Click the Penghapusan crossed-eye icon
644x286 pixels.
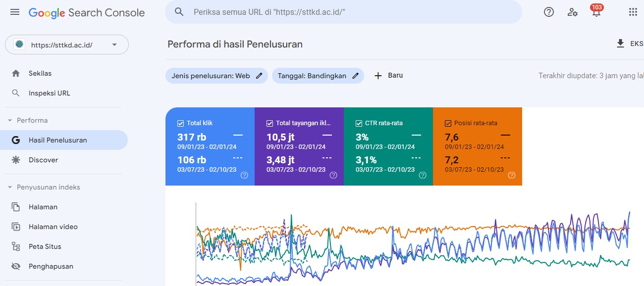tap(16, 266)
